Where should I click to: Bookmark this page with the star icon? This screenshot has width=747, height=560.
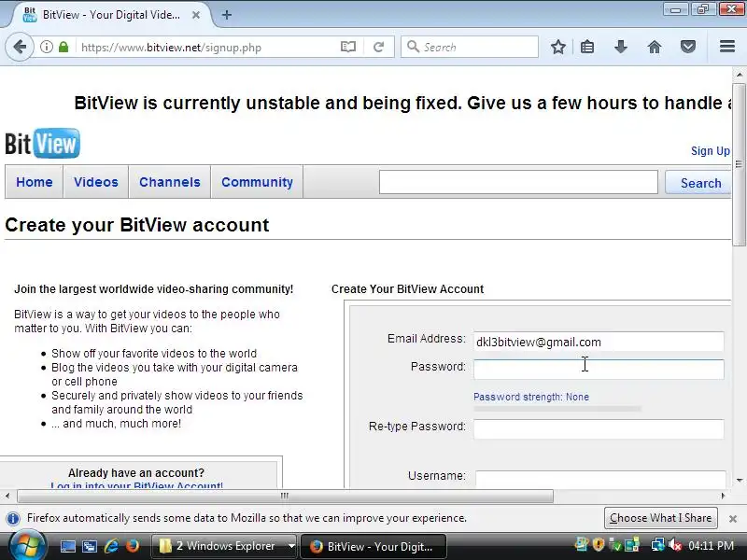(557, 47)
